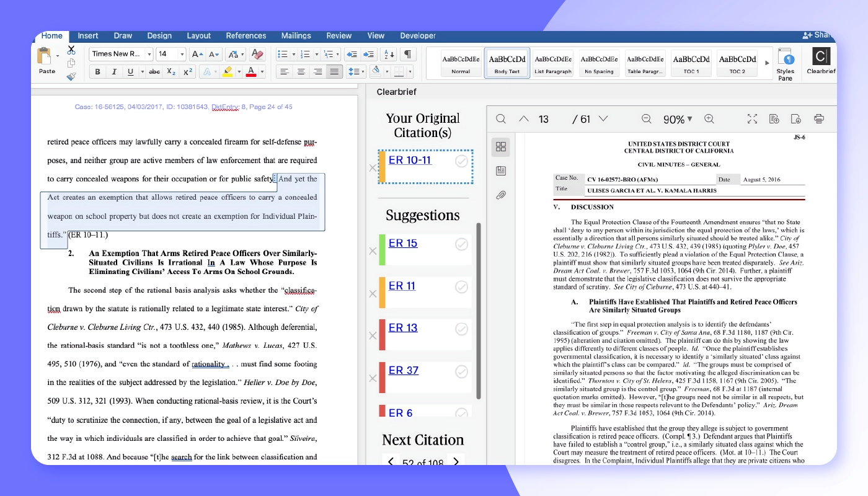The image size is (868, 496).
Task: Apply the red font color swatch
Action: 250,72
